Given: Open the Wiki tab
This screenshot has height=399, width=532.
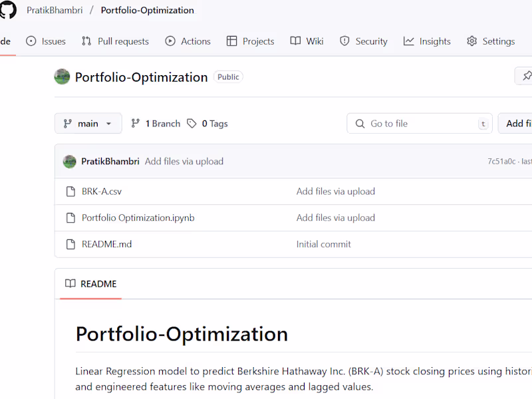Looking at the screenshot, I should [307, 41].
